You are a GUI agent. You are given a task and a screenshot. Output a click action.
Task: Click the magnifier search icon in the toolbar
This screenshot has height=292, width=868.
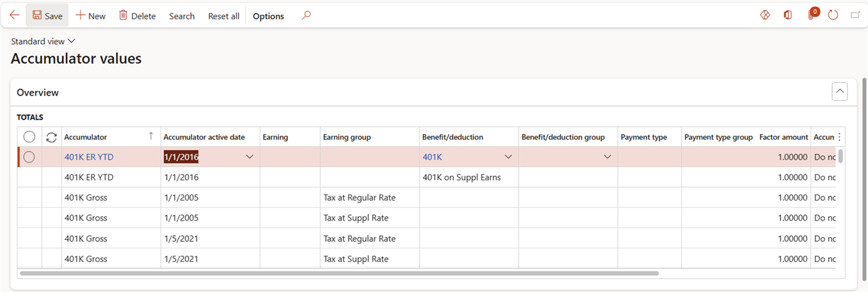coord(306,15)
